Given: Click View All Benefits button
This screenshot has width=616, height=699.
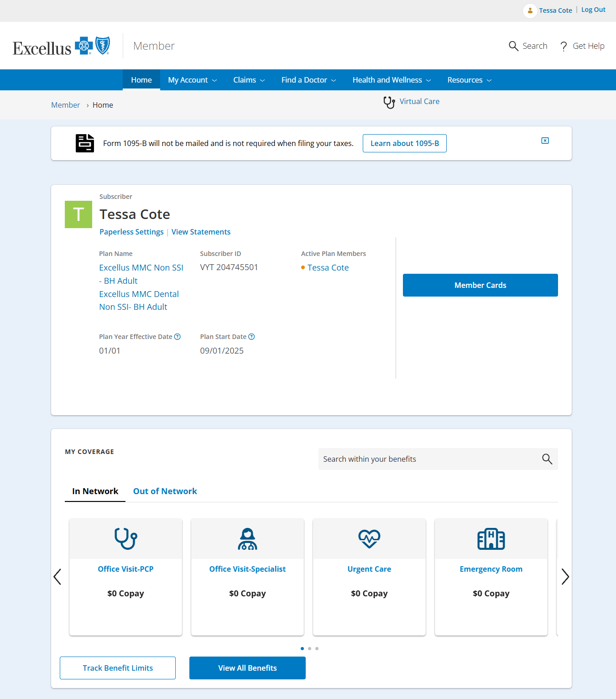Looking at the screenshot, I should [247, 668].
